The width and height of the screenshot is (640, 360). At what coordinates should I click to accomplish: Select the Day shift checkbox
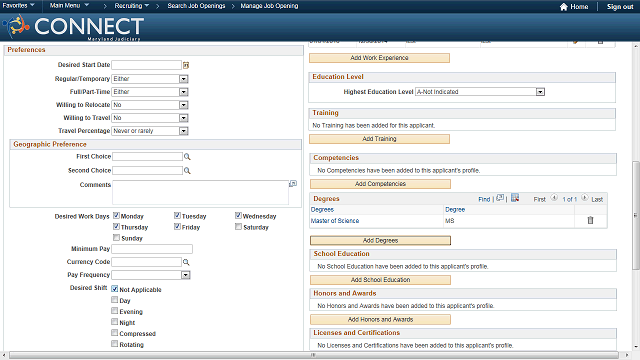click(x=115, y=300)
